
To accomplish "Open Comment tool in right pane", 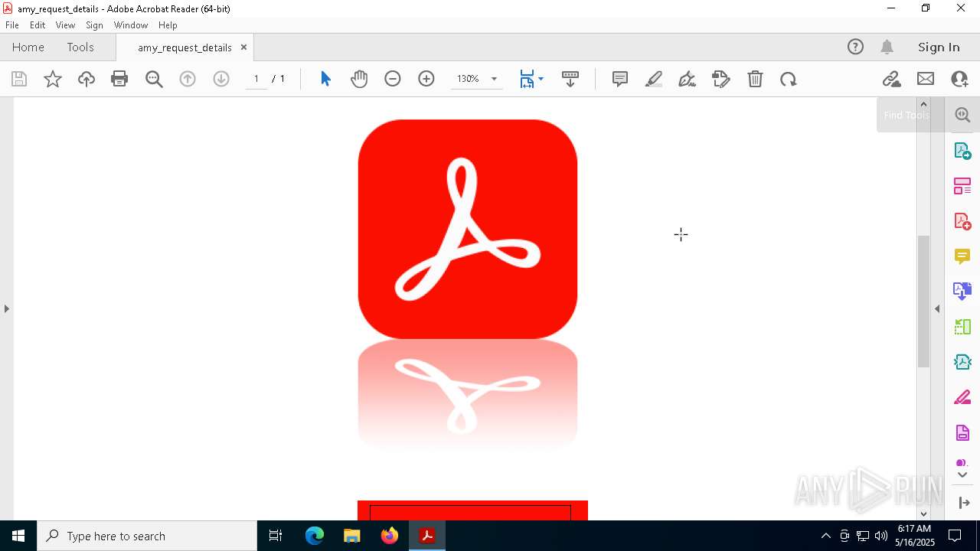I will click(x=962, y=256).
